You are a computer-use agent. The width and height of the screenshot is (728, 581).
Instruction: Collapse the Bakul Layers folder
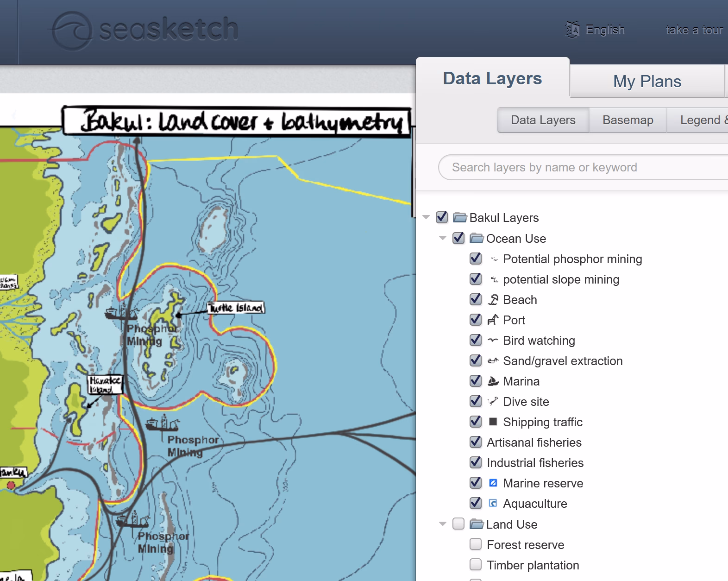[427, 217]
